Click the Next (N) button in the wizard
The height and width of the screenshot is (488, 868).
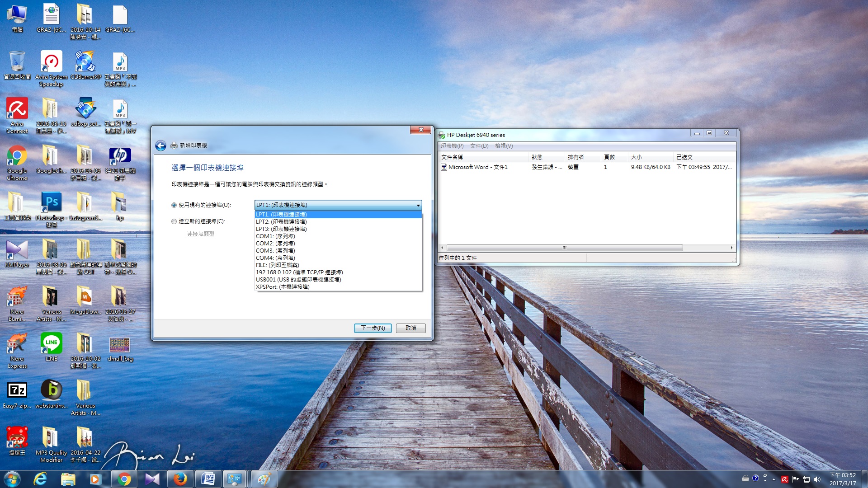[373, 328]
